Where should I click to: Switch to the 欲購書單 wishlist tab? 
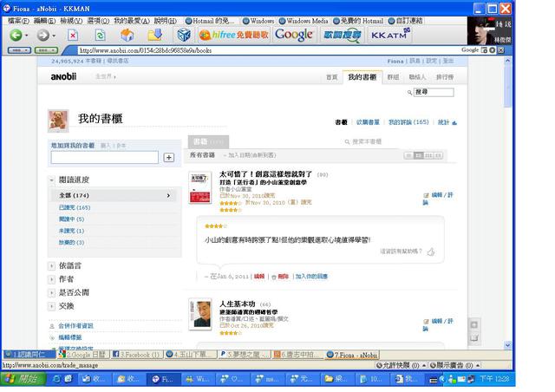(x=368, y=122)
